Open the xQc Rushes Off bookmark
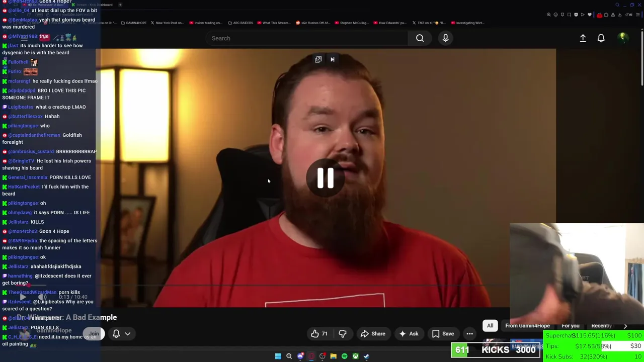 click(x=312, y=23)
